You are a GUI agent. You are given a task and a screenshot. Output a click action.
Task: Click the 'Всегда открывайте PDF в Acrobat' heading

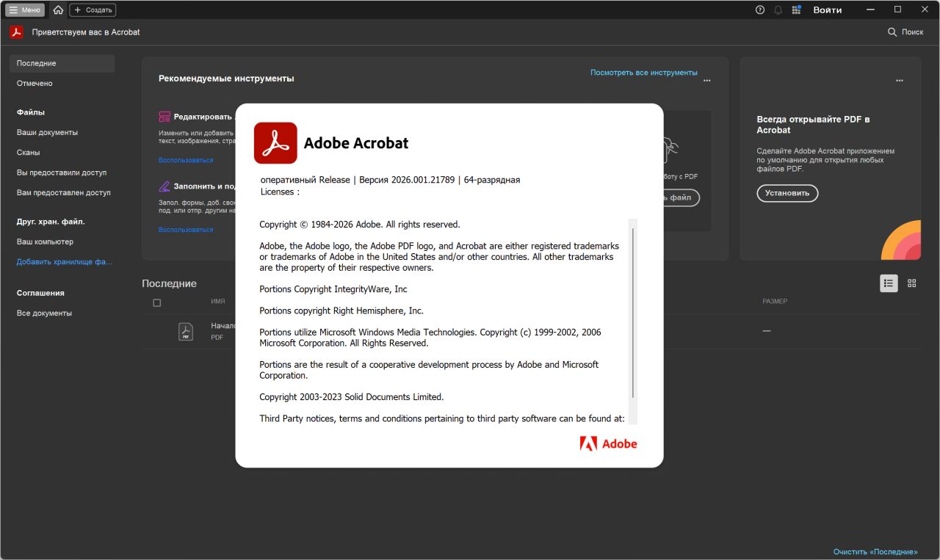click(814, 125)
